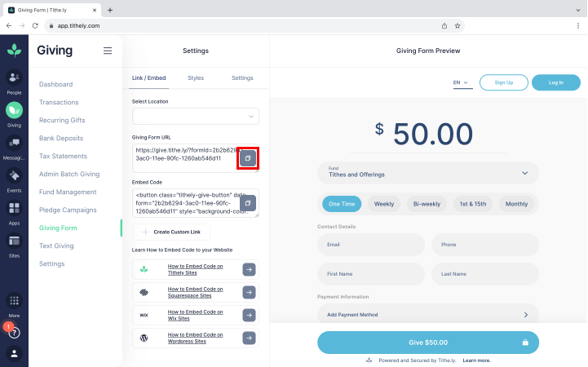Open Tax Statements menu item

click(x=63, y=157)
